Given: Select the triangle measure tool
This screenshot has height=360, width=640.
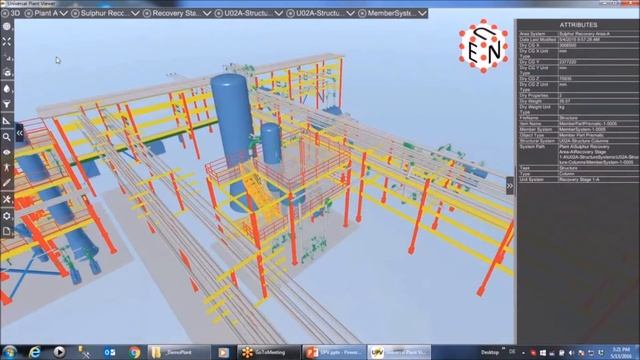Looking at the screenshot, I should tap(7, 121).
